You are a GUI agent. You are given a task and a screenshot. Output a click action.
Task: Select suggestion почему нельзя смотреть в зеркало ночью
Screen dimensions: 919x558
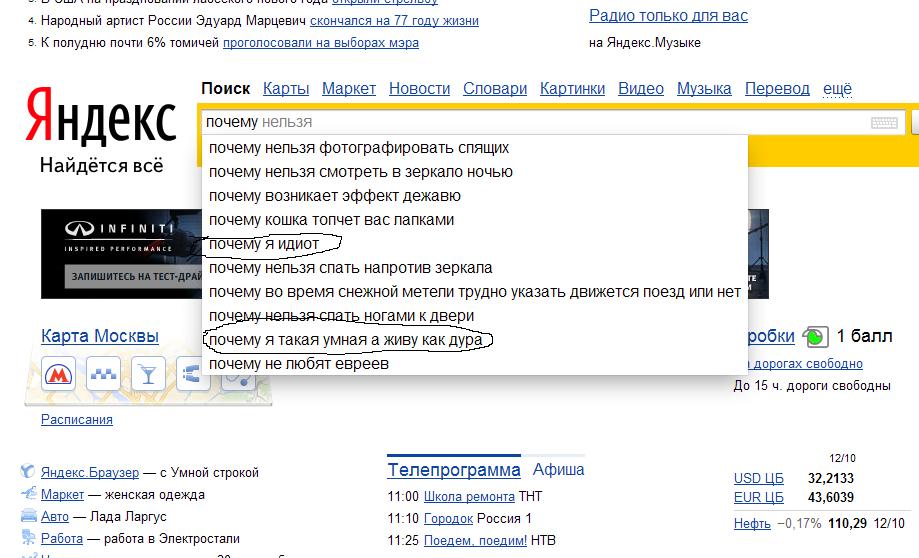tap(475, 172)
